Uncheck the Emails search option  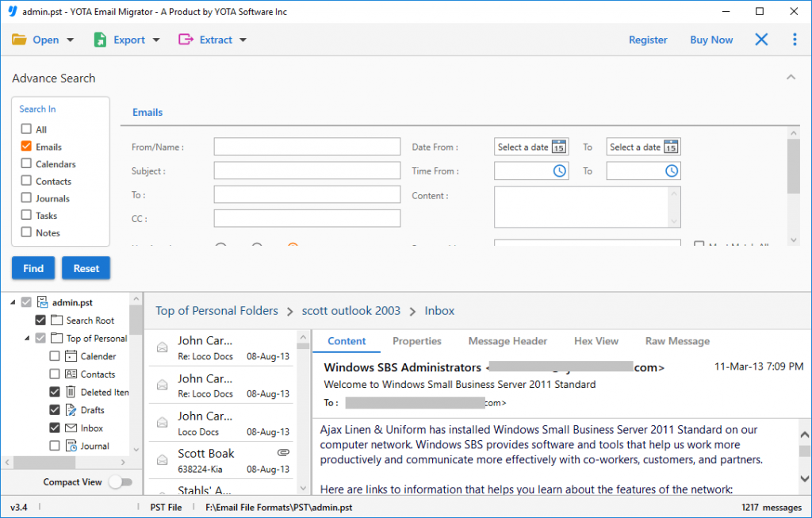coord(26,146)
